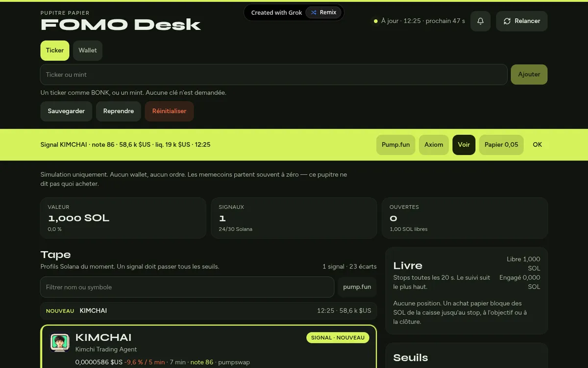Click the KIMCHAI token avatar thumbnail
Image resolution: width=588 pixels, height=368 pixels.
tap(60, 342)
